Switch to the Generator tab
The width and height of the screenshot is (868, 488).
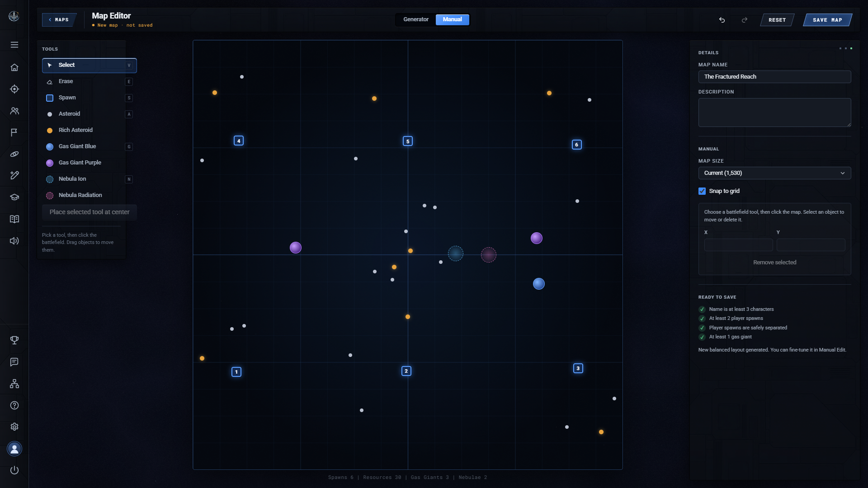tap(416, 19)
